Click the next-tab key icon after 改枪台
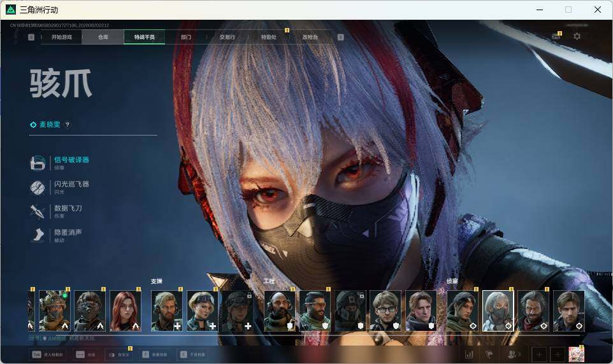The image size is (613, 364). point(340,37)
